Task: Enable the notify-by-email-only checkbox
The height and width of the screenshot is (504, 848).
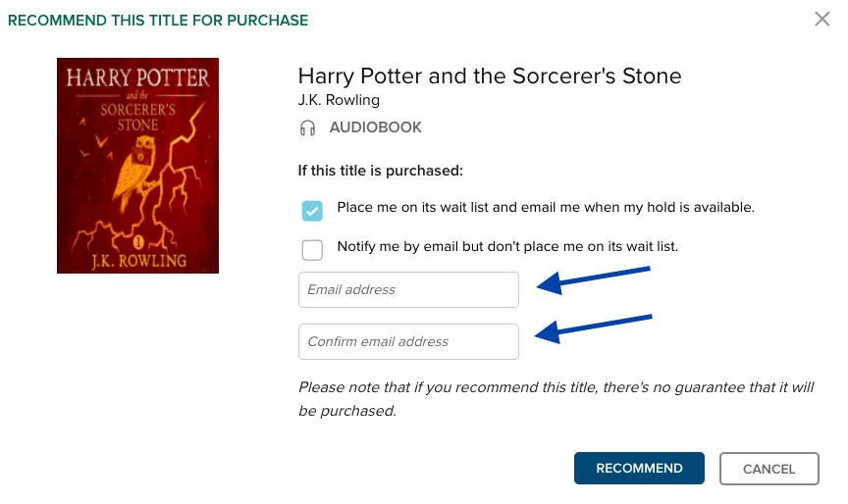Action: point(312,250)
